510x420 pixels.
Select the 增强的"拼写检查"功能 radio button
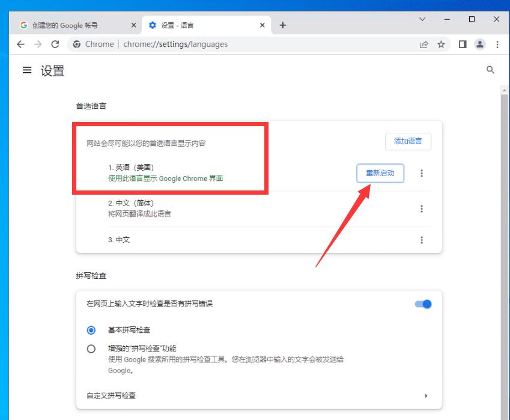click(x=91, y=348)
